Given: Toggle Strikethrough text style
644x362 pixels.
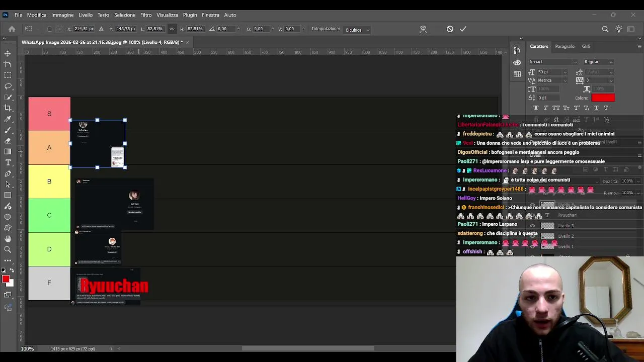Looking at the screenshot, I should pos(606,108).
